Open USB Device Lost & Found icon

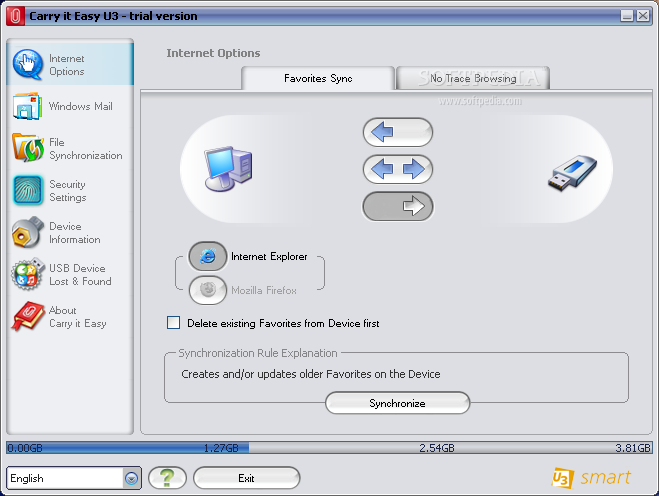[x=28, y=274]
